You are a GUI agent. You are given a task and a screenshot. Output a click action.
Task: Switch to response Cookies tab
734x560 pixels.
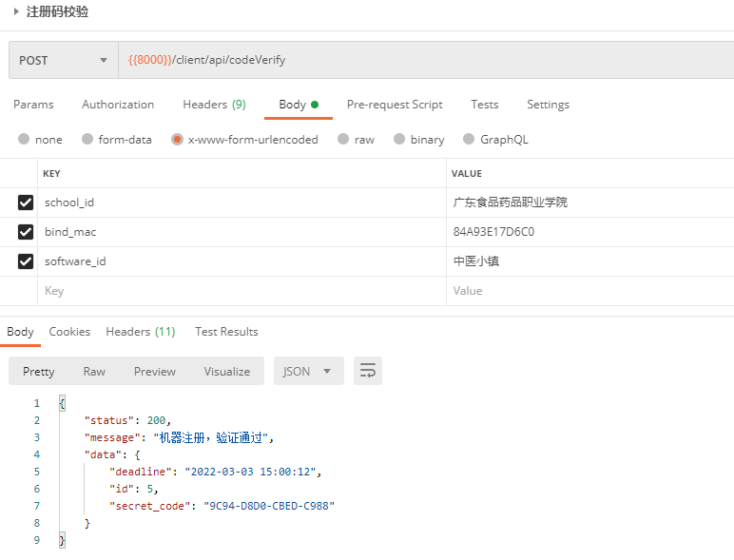69,332
